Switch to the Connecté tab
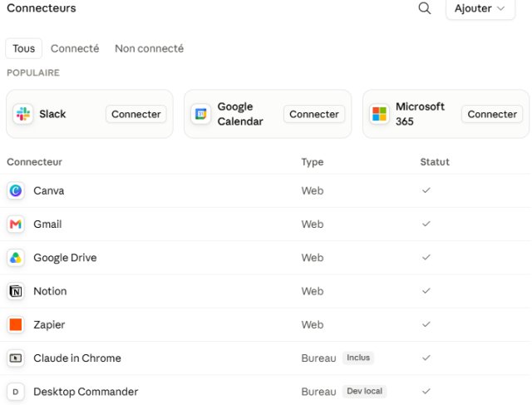 75,48
